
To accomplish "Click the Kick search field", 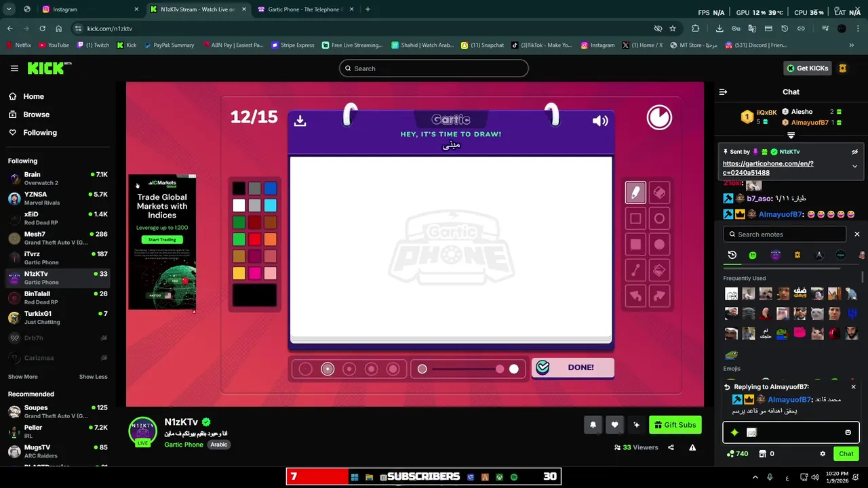I will (434, 68).
